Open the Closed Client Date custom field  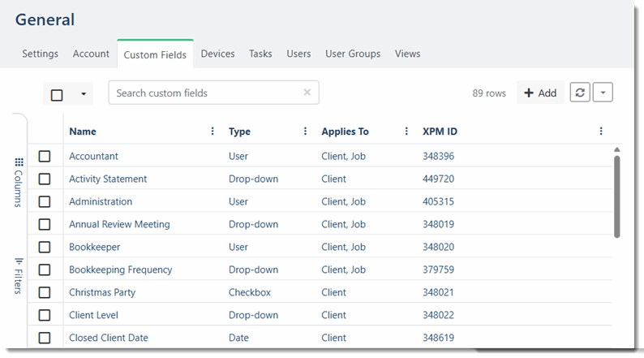click(109, 338)
